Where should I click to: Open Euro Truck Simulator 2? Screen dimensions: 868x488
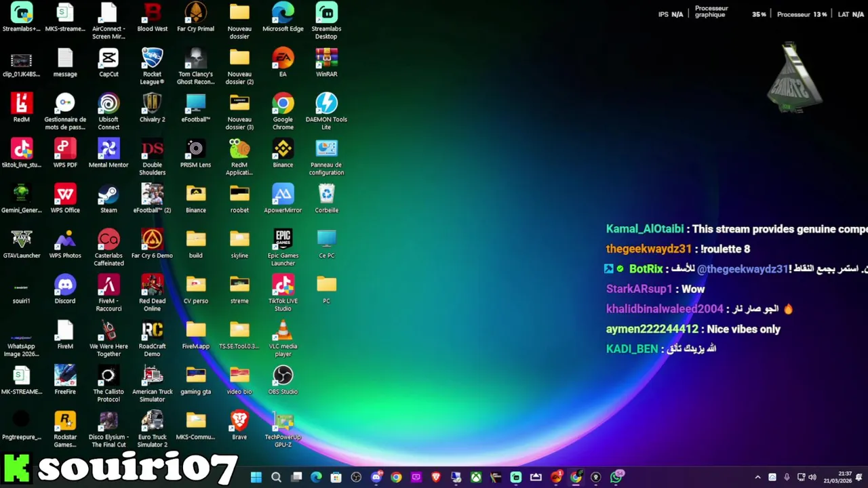point(152,429)
